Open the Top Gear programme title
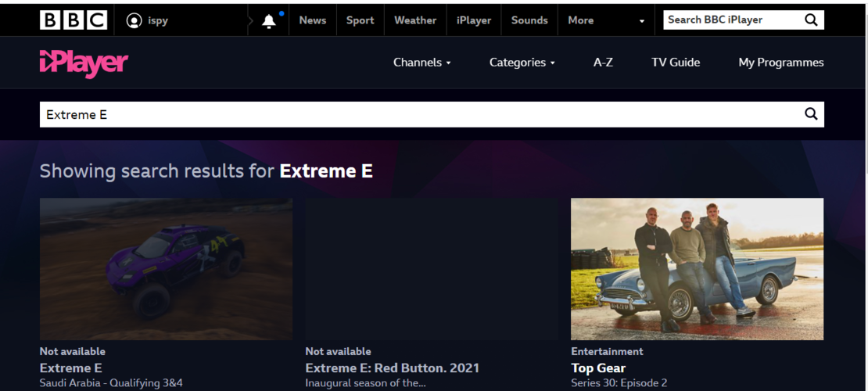The height and width of the screenshot is (391, 868). [598, 368]
